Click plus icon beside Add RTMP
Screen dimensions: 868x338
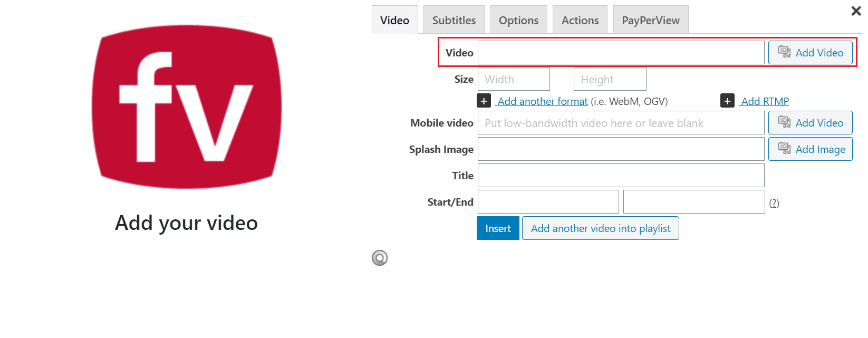[727, 101]
